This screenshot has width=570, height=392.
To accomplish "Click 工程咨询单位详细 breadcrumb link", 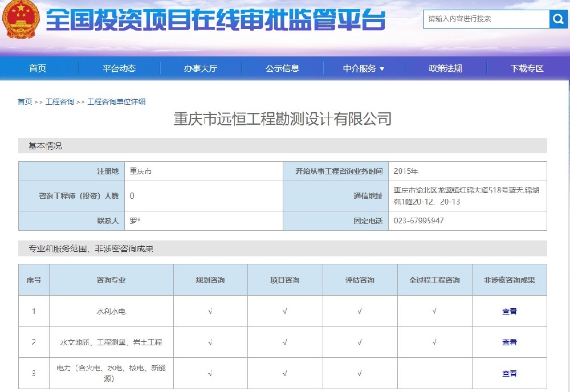I will (x=116, y=102).
